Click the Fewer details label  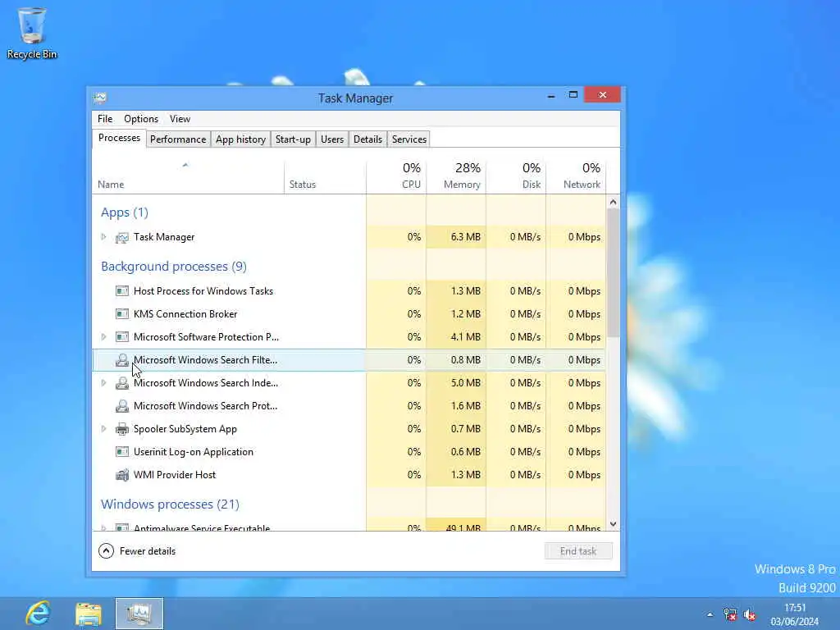coord(148,551)
